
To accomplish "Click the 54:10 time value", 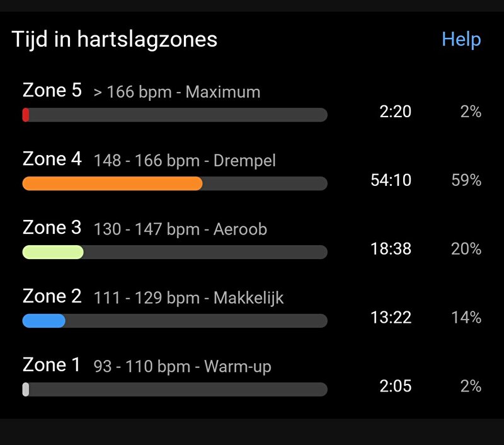I will tap(391, 180).
